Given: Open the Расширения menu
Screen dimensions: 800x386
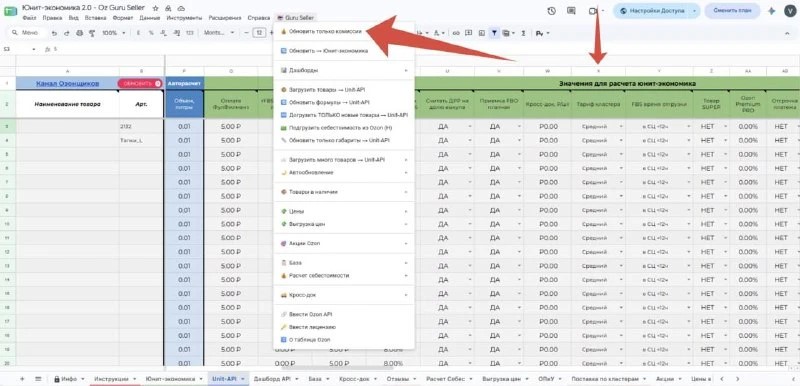Looking at the screenshot, I should coord(224,17).
